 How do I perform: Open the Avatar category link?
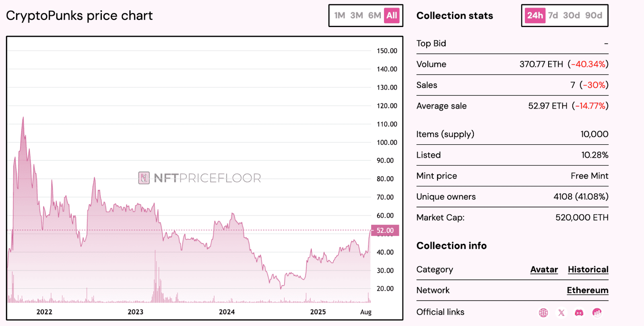click(544, 270)
